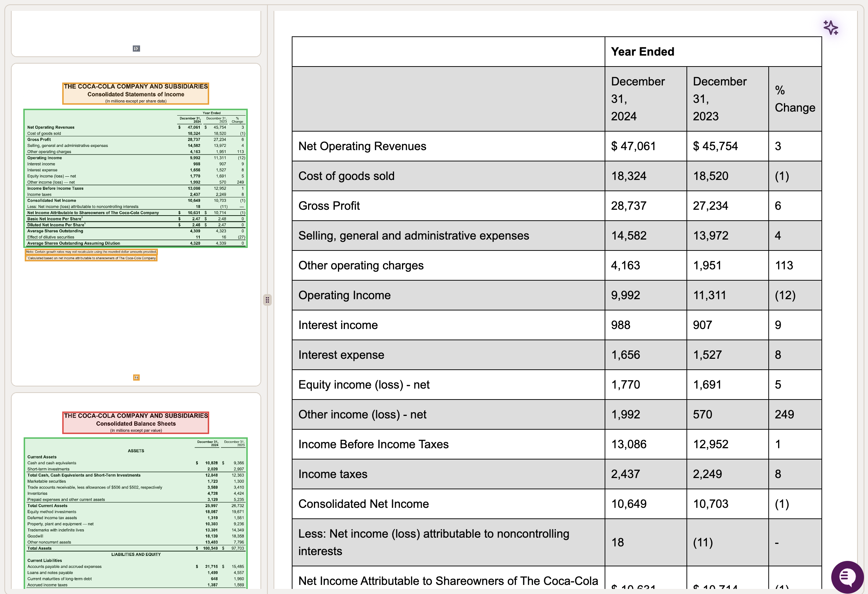The width and height of the screenshot is (868, 594).
Task: Select the Consolidated Balance Sheets title block
Action: [x=136, y=423]
